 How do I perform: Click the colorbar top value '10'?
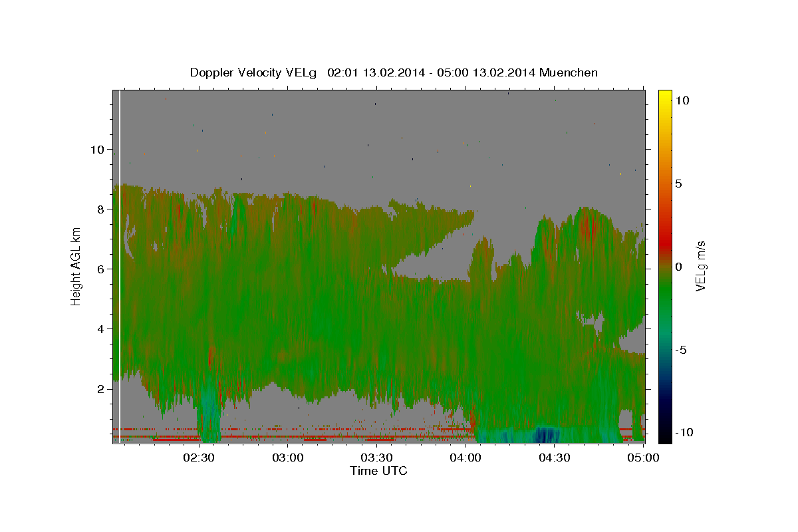(682, 100)
